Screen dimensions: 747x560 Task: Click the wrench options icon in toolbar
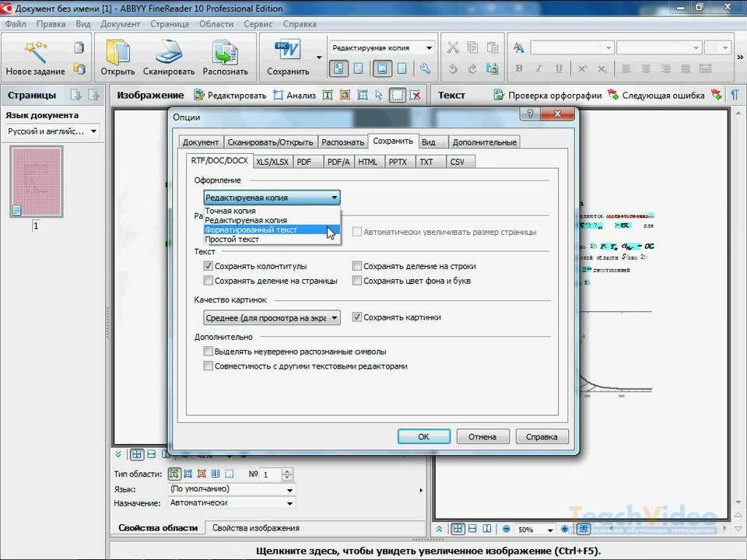pyautogui.click(x=425, y=68)
